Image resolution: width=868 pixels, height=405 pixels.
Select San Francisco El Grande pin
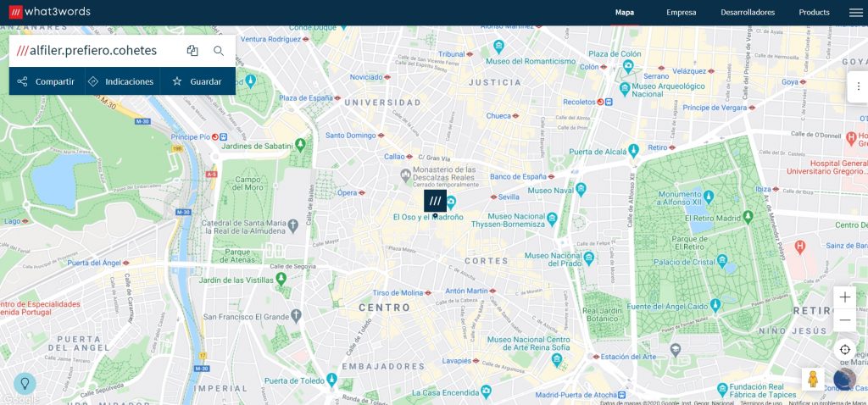pos(296,316)
